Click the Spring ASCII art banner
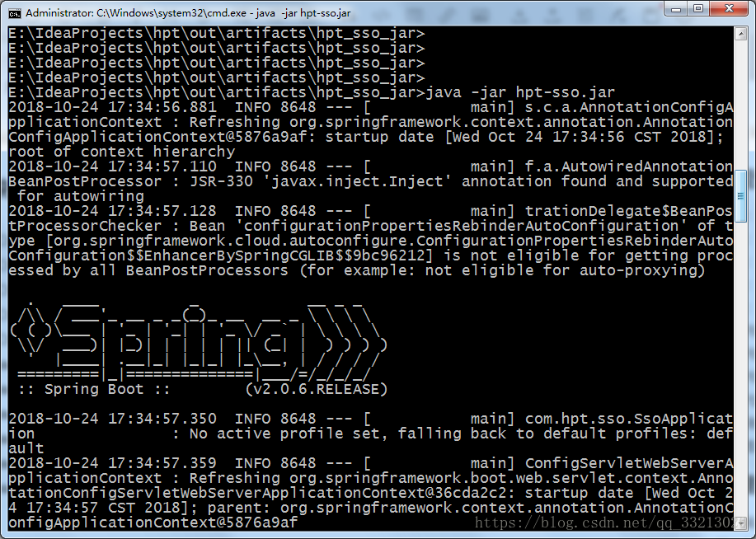Viewport: 756px width, 539px height. 198,343
